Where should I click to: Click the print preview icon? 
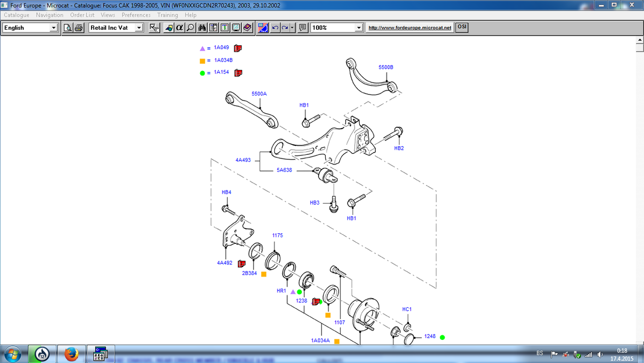[x=68, y=28]
